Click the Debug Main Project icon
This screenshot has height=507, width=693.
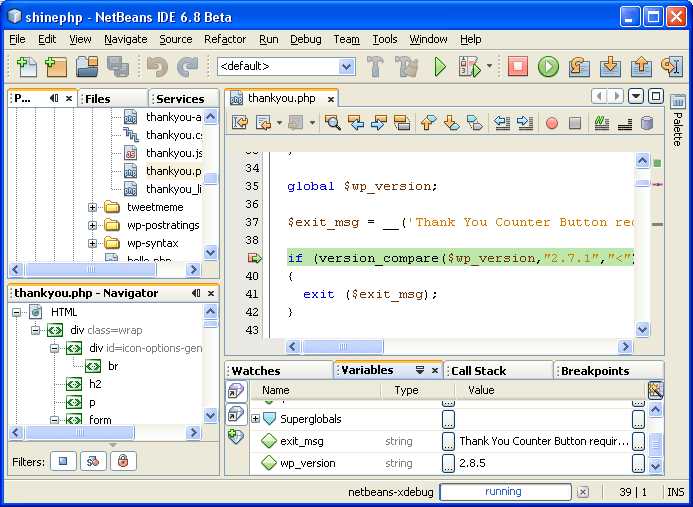469,67
